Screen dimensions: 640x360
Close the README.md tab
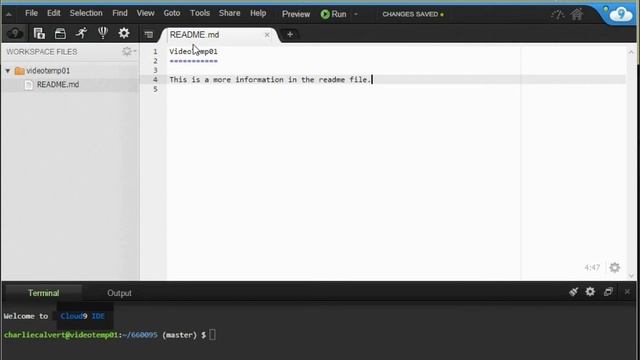pos(267,35)
